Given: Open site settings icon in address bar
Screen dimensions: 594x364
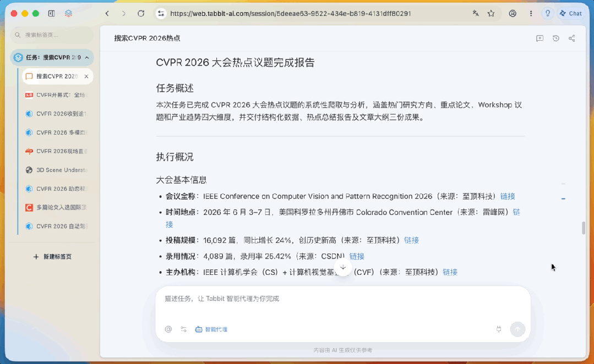Looking at the screenshot, I should 161,14.
